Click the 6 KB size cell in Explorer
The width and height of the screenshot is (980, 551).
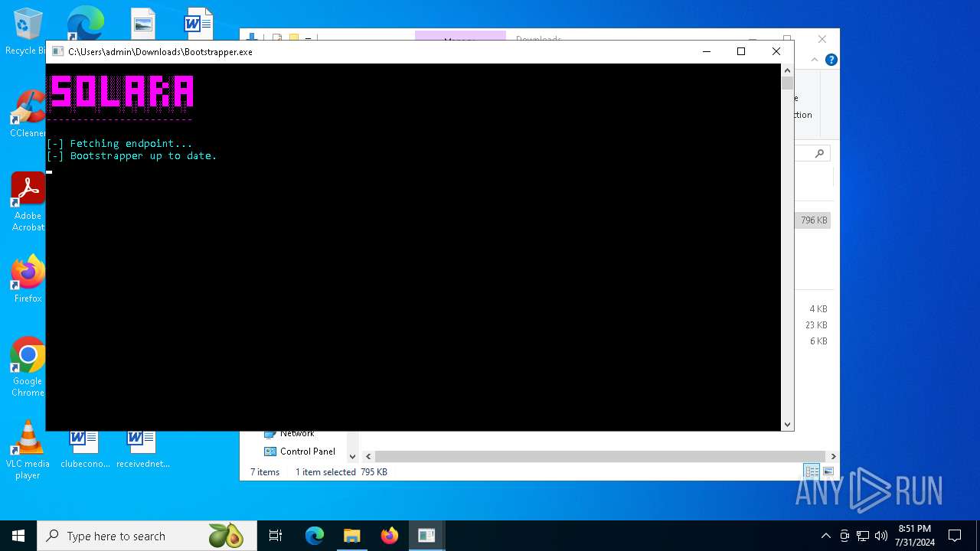[x=818, y=341]
